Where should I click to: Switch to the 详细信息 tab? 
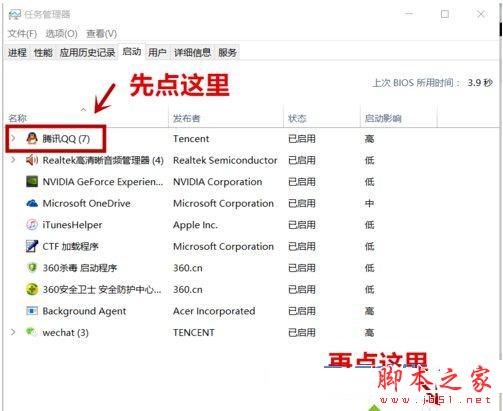pos(192,52)
